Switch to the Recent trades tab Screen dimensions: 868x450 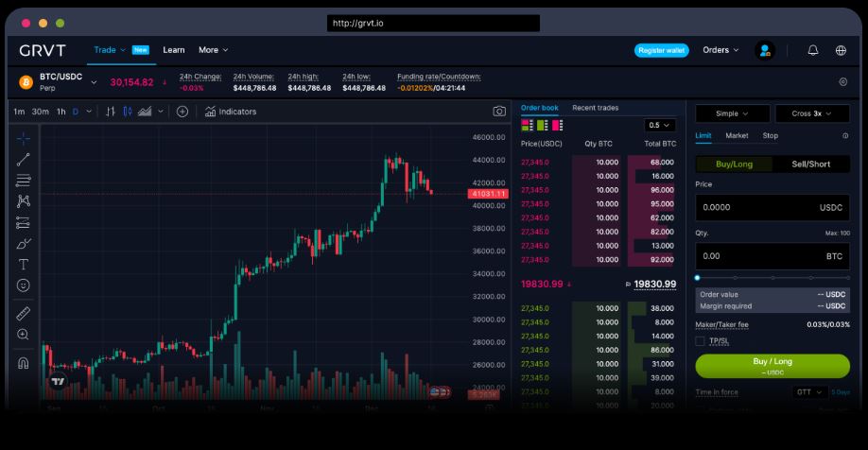pyautogui.click(x=595, y=108)
